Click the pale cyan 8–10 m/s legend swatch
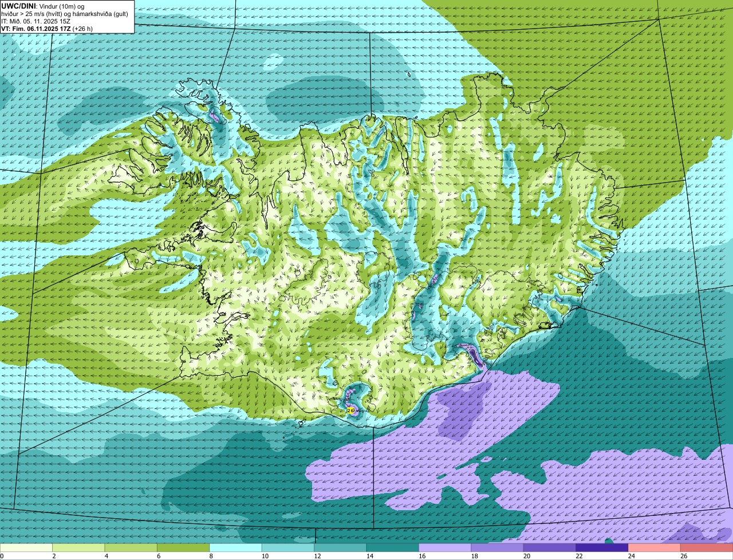 pos(236,548)
